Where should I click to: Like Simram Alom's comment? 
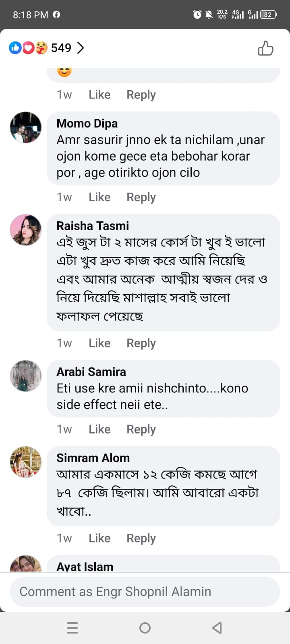pos(99,538)
